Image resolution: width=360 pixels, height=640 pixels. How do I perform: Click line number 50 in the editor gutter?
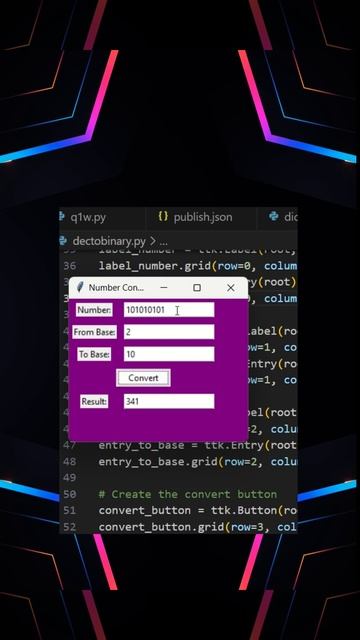coord(69,494)
